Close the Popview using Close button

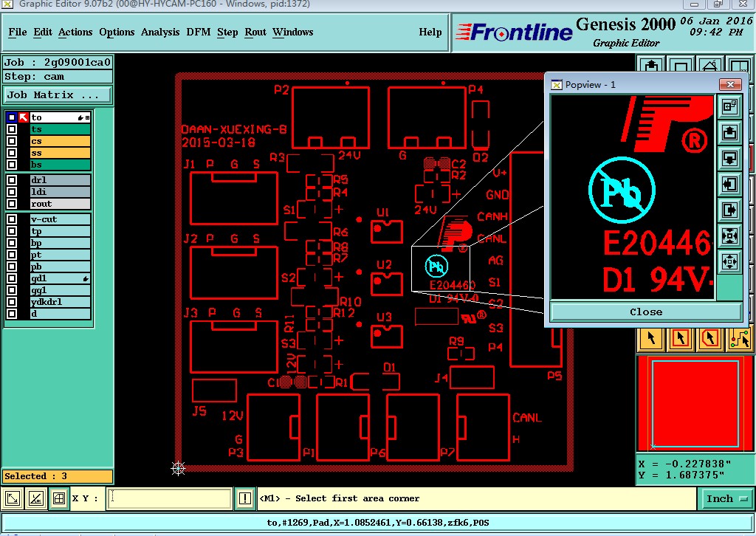click(645, 312)
